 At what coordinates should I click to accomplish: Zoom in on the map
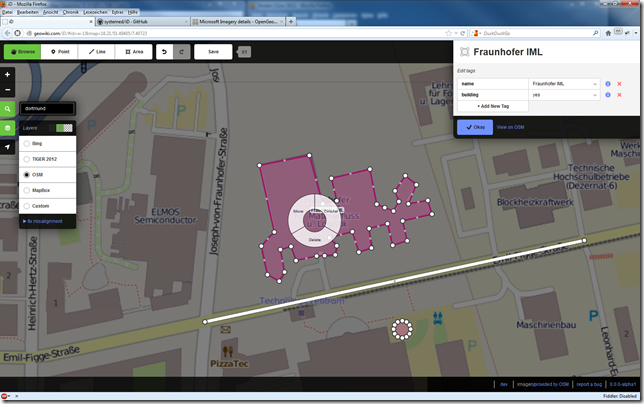(7, 75)
